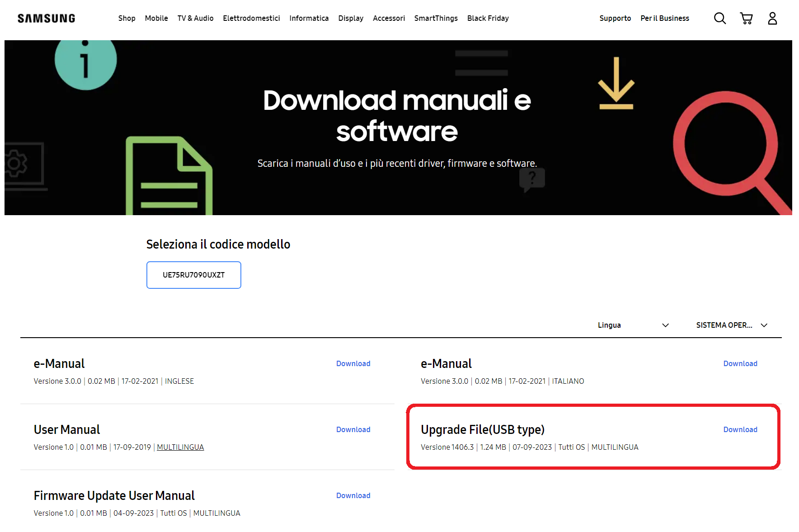Open the SmartThings menu
The width and height of the screenshot is (799, 532).
[x=436, y=18]
